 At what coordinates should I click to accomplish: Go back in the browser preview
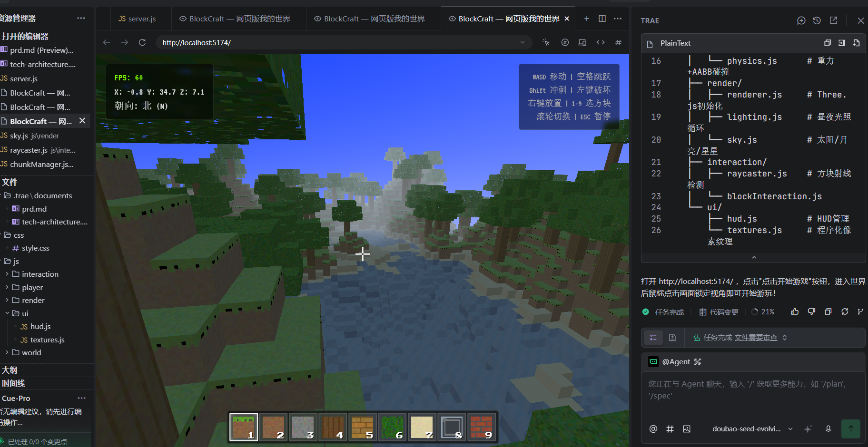[x=107, y=42]
